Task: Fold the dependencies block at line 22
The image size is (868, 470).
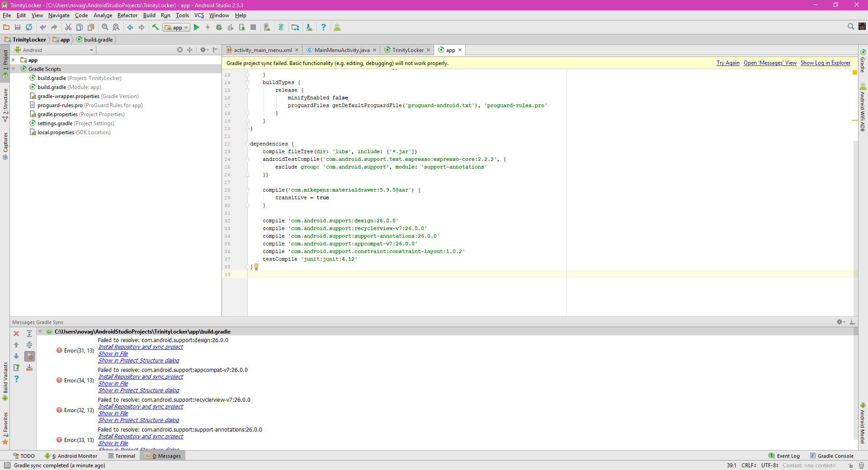Action: point(247,144)
